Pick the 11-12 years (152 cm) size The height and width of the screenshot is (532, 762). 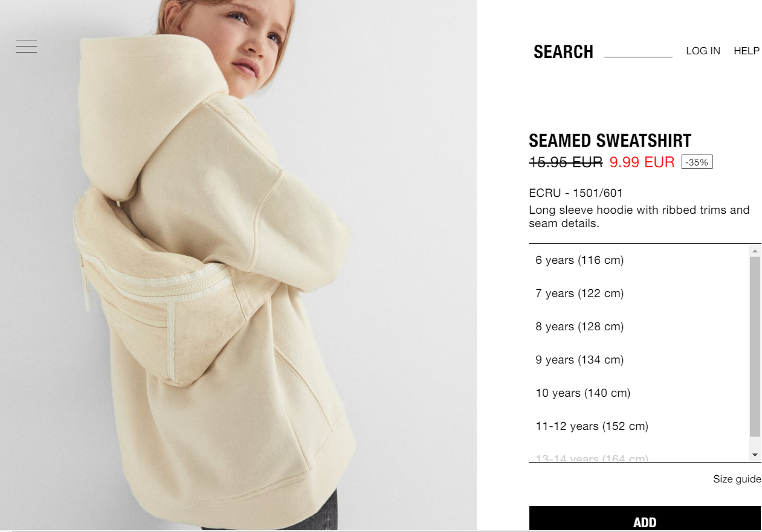tap(639, 426)
